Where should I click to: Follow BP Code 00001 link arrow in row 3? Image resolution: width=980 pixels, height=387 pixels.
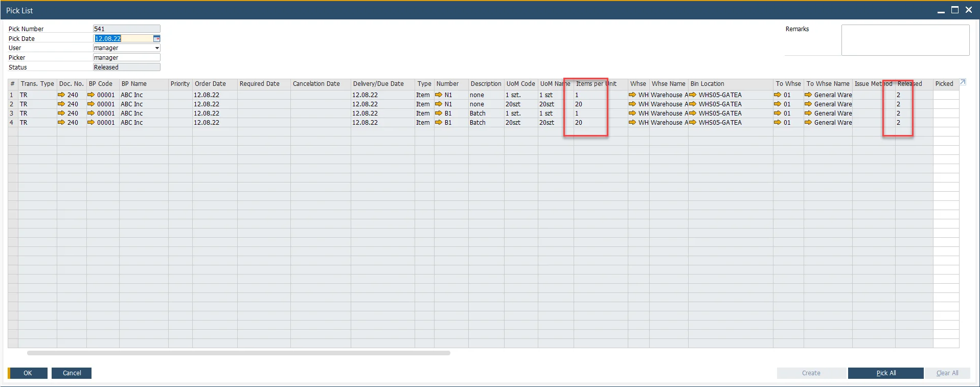coord(91,113)
